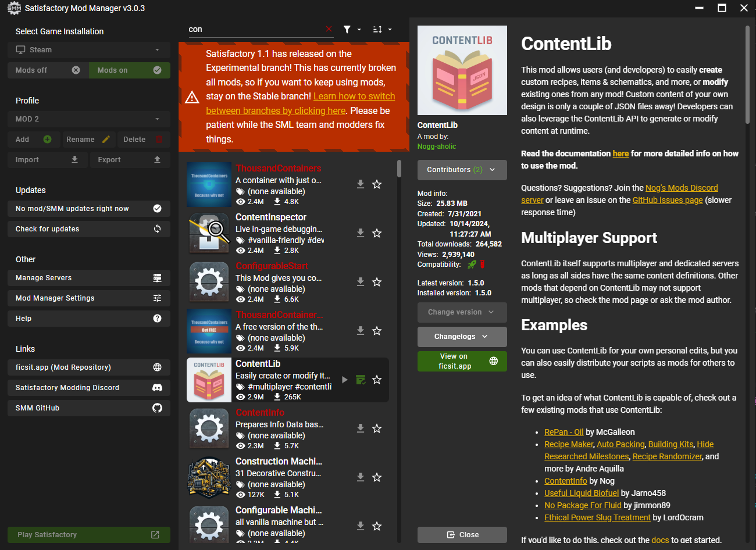Image resolution: width=756 pixels, height=550 pixels.
Task: Open the Change version dropdown
Action: tap(462, 312)
